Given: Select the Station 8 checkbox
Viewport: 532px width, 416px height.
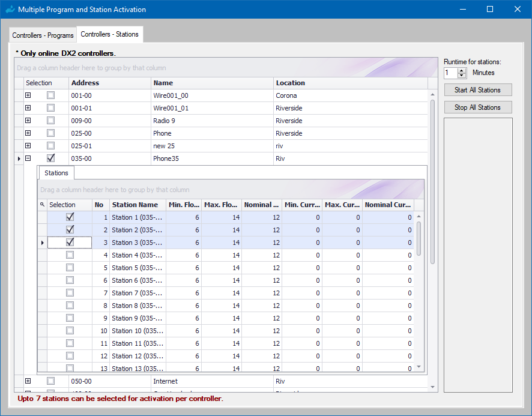Looking at the screenshot, I should pos(70,305).
